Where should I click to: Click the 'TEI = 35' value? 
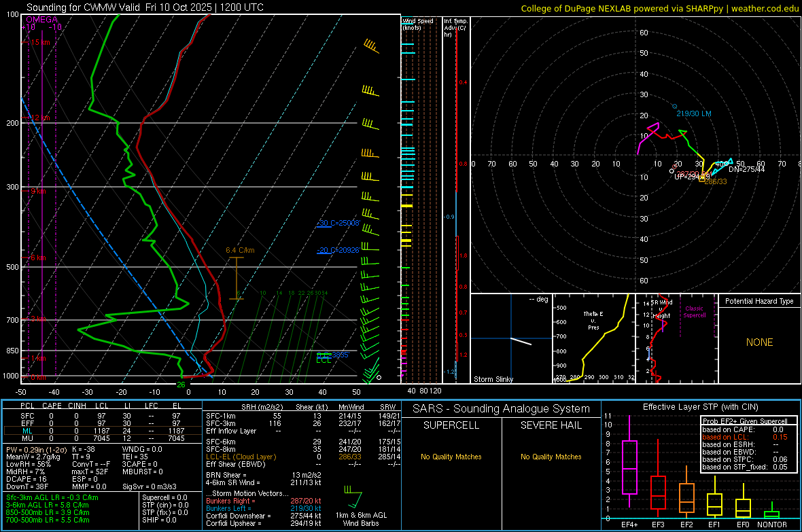[135, 457]
